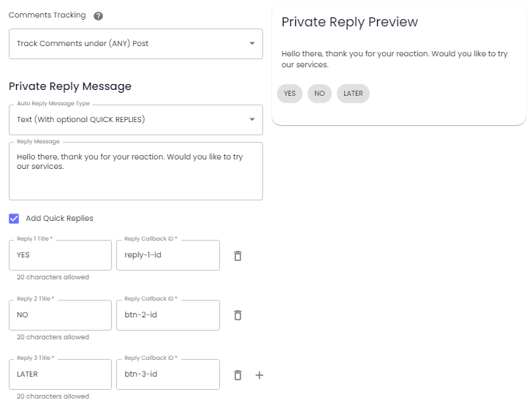Screen dimensions: 532x411
Task: Click the LATER quick reply preview chip
Action: (353, 94)
